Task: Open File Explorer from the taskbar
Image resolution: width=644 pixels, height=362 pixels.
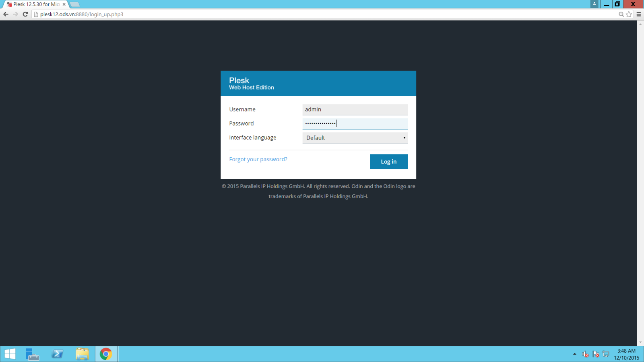Action: (x=82, y=354)
